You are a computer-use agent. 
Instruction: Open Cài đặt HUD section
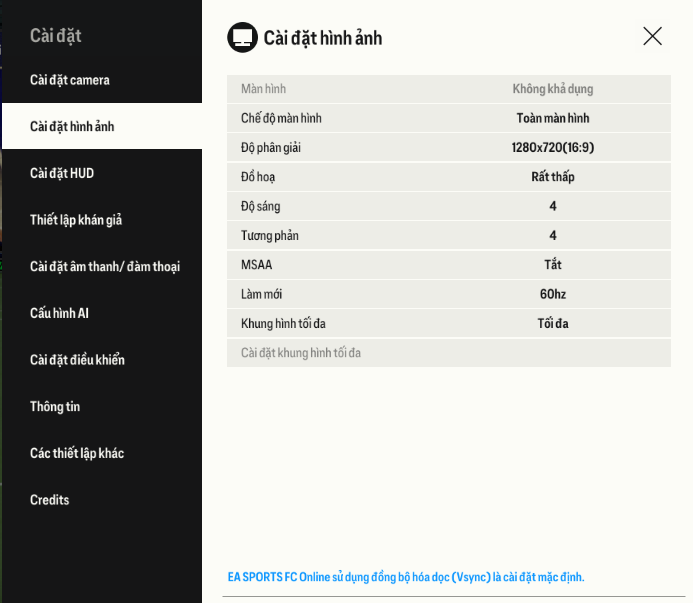(62, 173)
